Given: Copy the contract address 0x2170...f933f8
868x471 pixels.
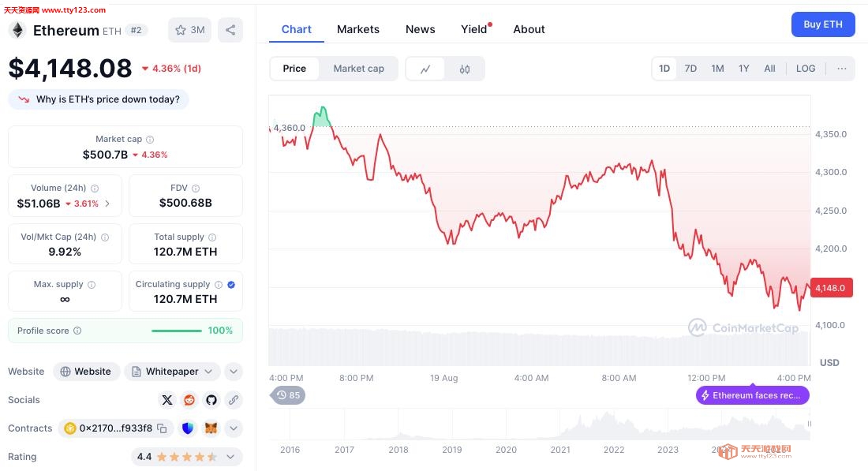Looking at the screenshot, I should point(162,428).
